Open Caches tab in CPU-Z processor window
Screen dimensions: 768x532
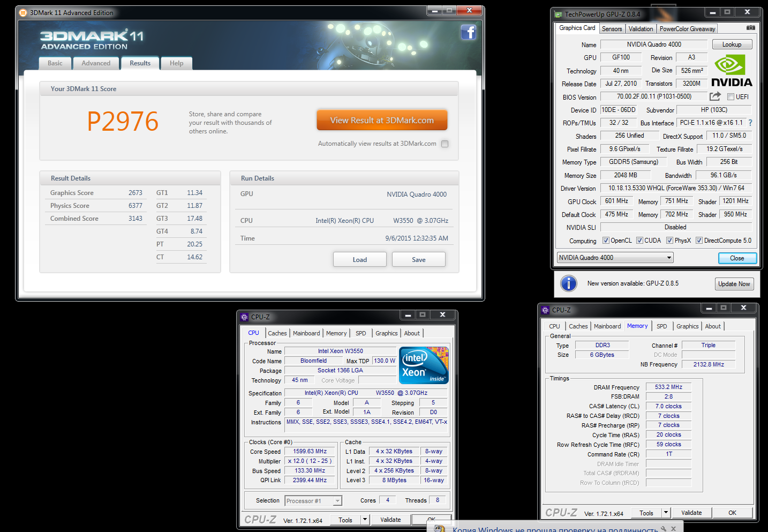277,333
